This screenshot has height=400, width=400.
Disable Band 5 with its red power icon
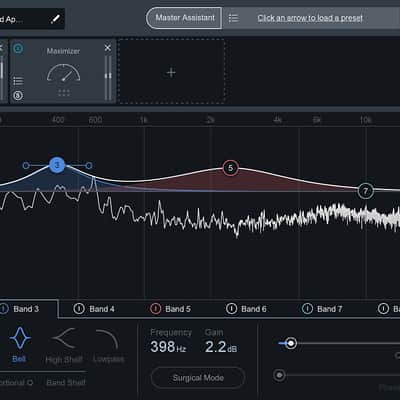tap(155, 309)
